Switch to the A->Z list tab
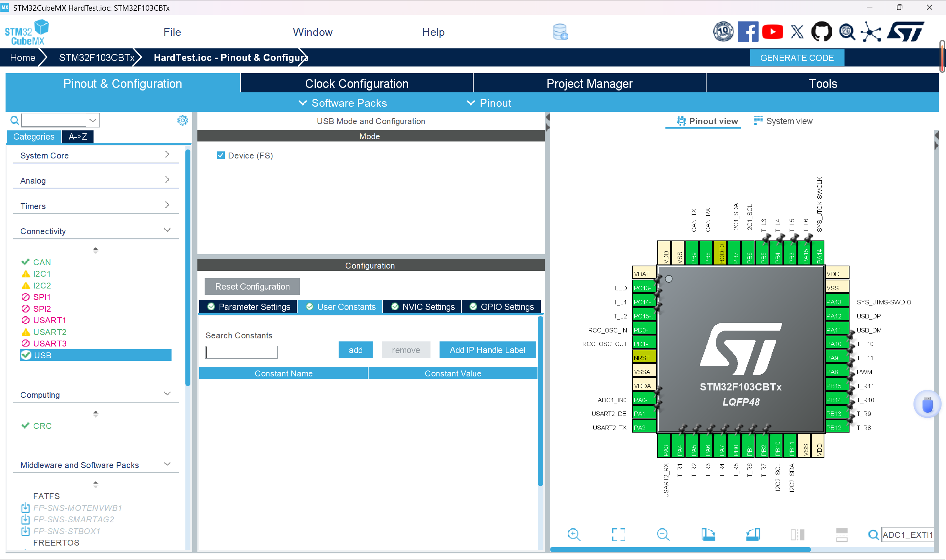946x560 pixels. coord(78,137)
